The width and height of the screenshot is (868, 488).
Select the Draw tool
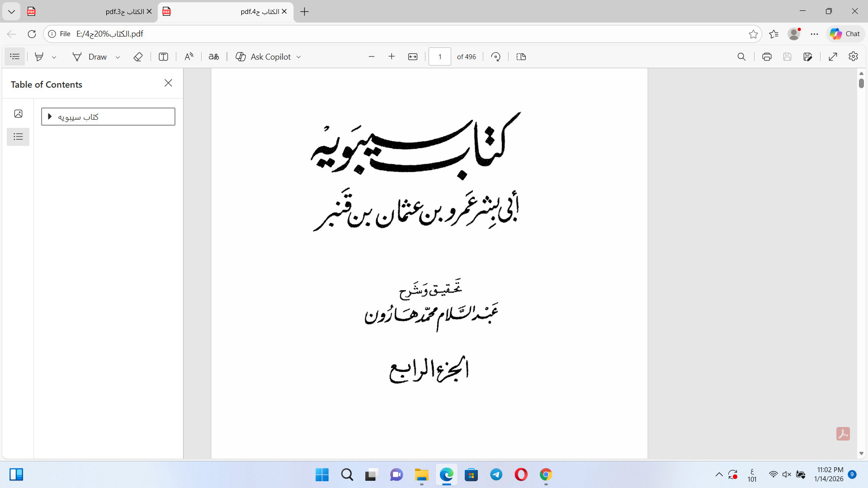[90, 56]
